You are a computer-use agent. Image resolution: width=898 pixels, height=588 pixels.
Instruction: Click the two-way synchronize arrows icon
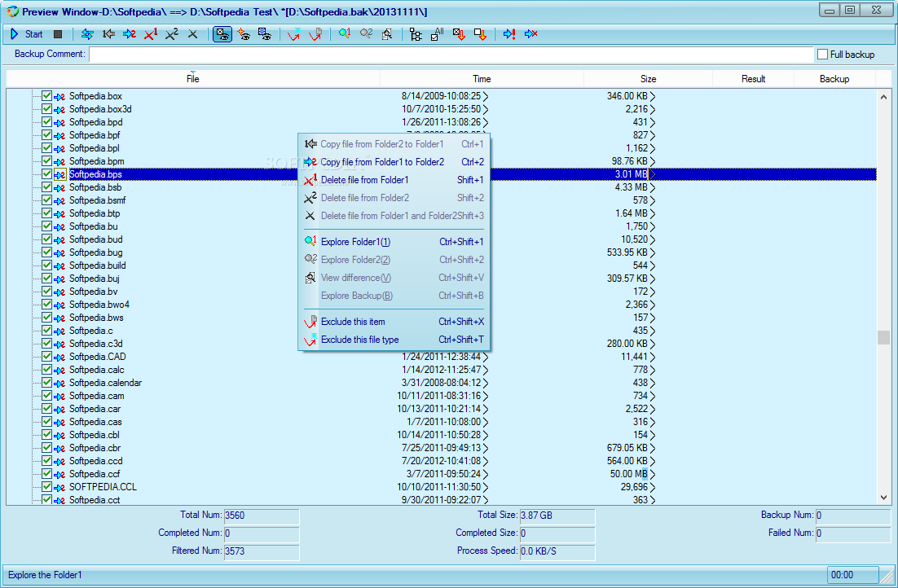click(x=87, y=34)
